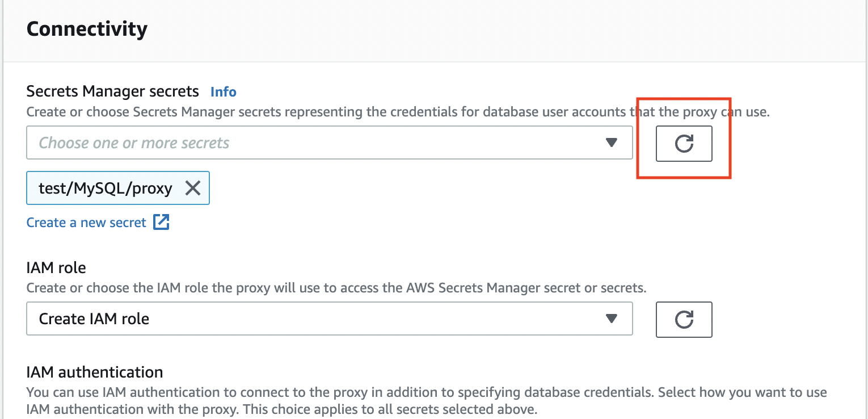The height and width of the screenshot is (419, 868).
Task: Open the IAM role dropdown arrow
Action: coord(611,319)
